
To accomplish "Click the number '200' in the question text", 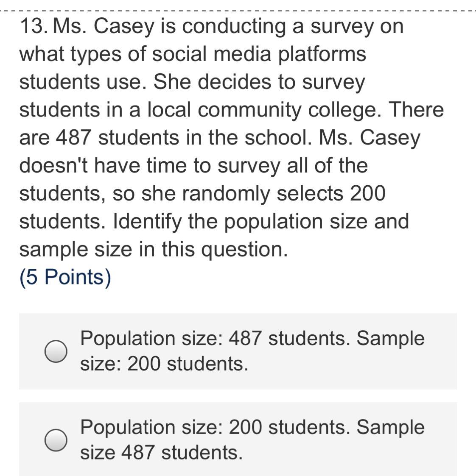I will coord(368,194).
